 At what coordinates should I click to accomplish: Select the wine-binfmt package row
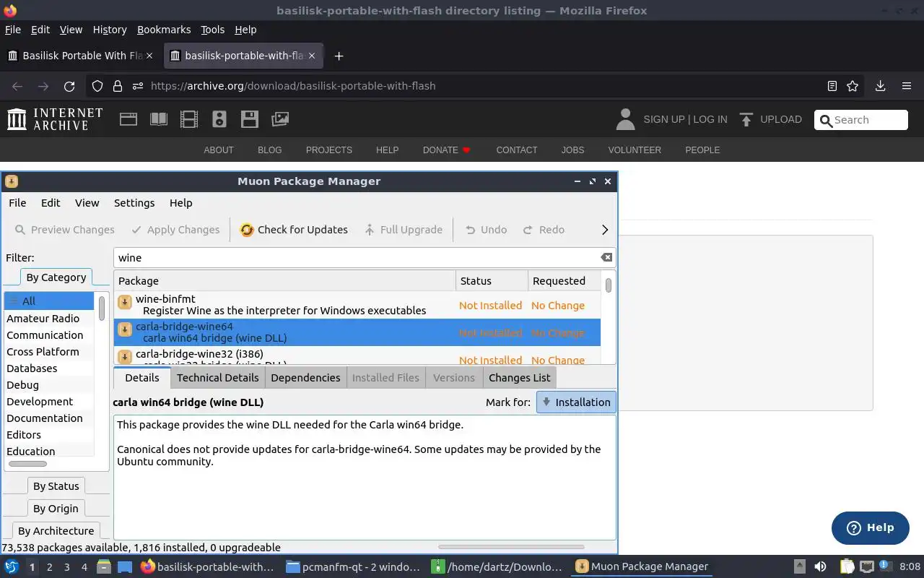click(x=357, y=305)
